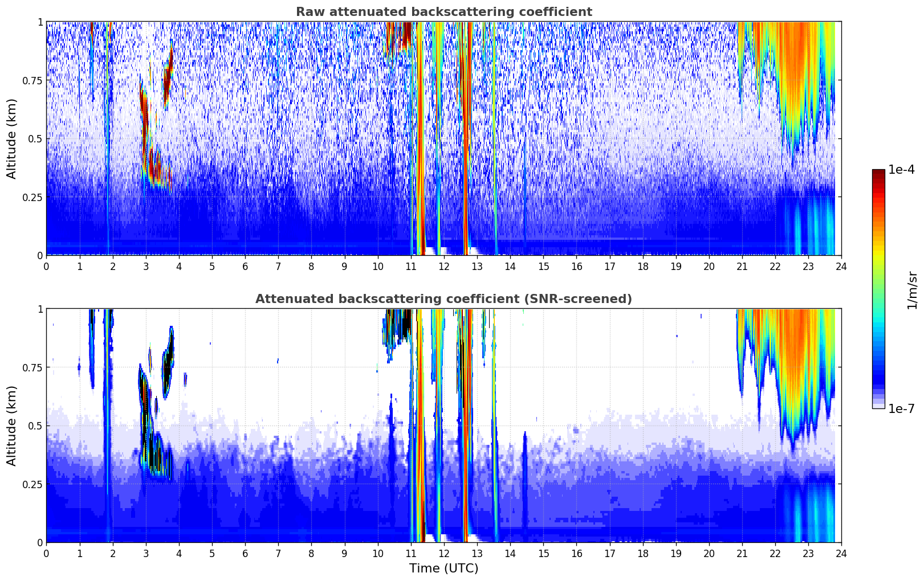This screenshot has height=581, width=924.
Task: Click the 'Time (UTC)' axis label
Action: (443, 568)
